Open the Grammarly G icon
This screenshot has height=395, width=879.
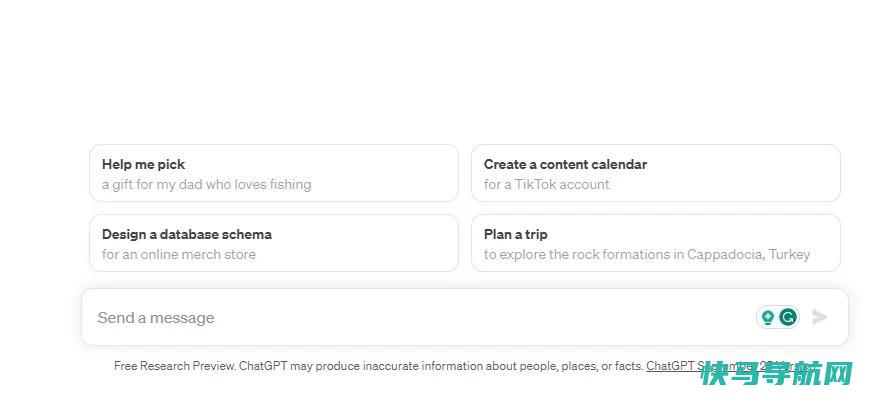coord(788,318)
